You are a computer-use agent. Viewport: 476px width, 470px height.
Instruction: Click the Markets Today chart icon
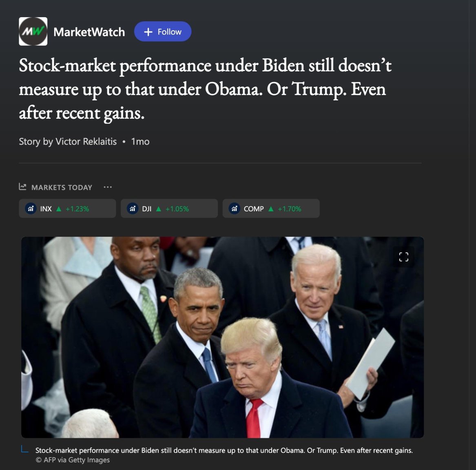click(22, 187)
